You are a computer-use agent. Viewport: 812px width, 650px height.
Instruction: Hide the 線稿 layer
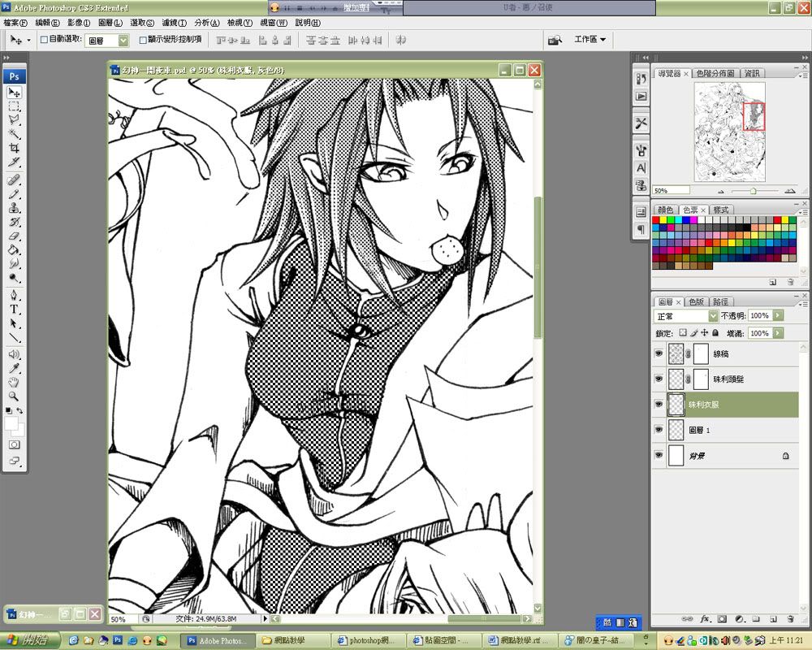coord(659,353)
